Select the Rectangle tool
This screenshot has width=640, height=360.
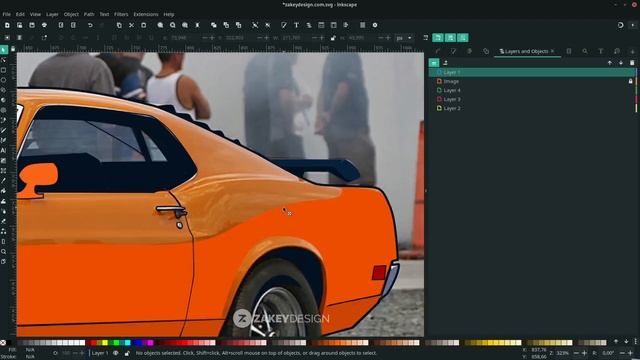point(4,70)
